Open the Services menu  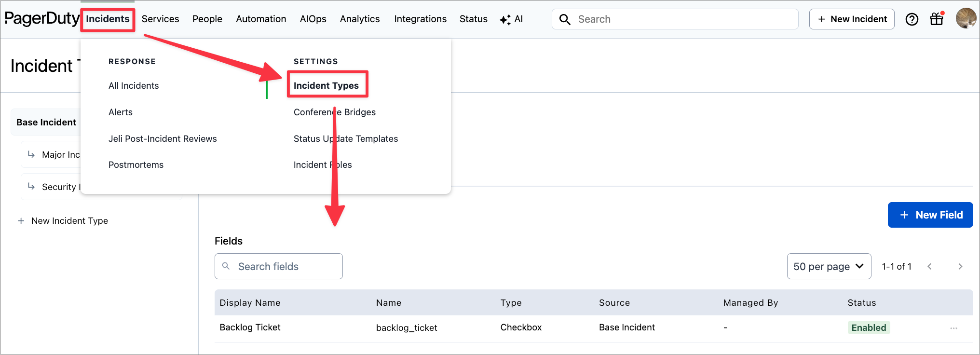[x=160, y=19]
